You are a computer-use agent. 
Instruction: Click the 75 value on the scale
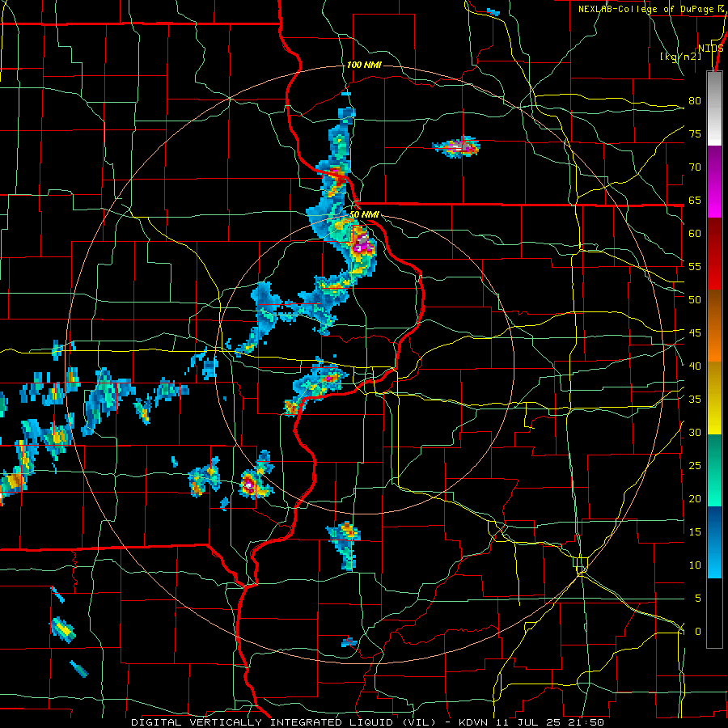tap(695, 133)
